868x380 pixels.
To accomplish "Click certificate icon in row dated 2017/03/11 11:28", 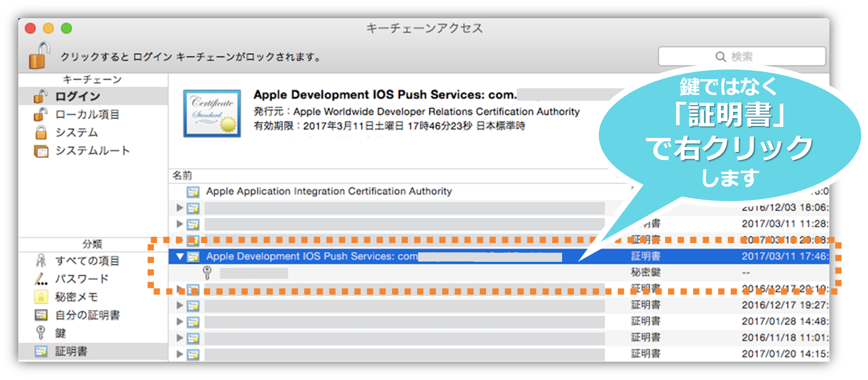I will click(x=193, y=224).
